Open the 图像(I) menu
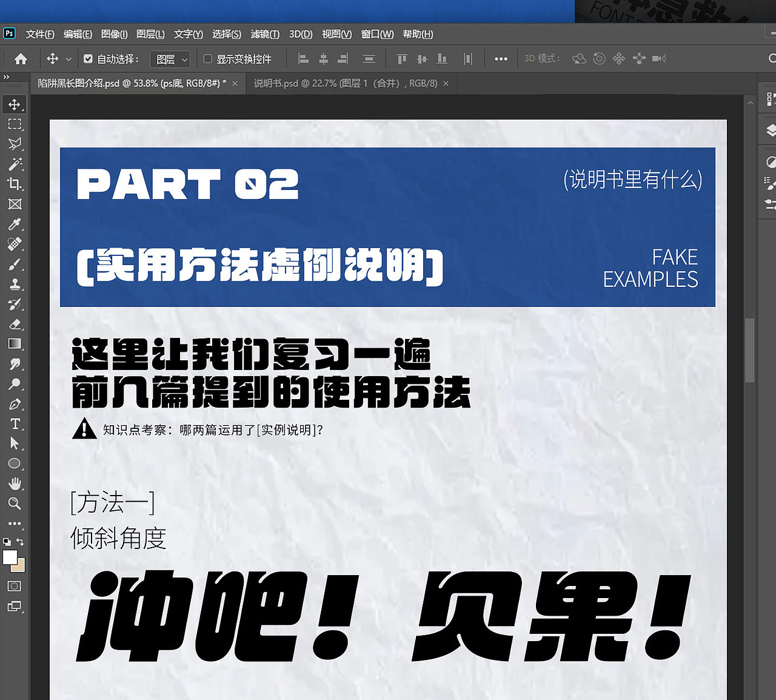 pos(114,34)
